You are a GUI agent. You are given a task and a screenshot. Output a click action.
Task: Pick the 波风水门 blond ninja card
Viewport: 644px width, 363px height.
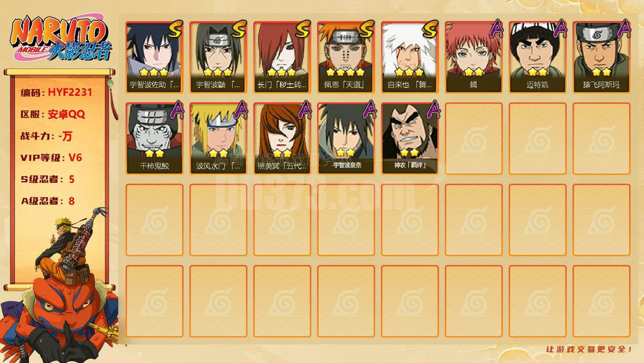click(x=218, y=139)
